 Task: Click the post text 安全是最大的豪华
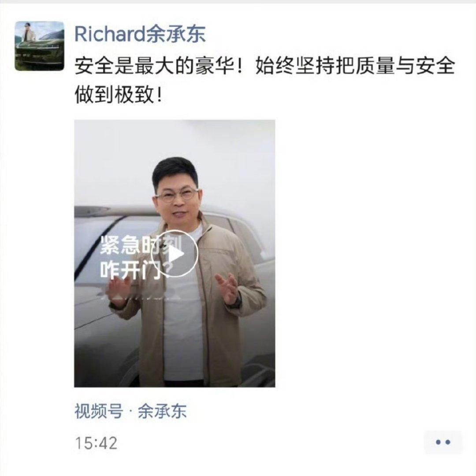[x=155, y=66]
